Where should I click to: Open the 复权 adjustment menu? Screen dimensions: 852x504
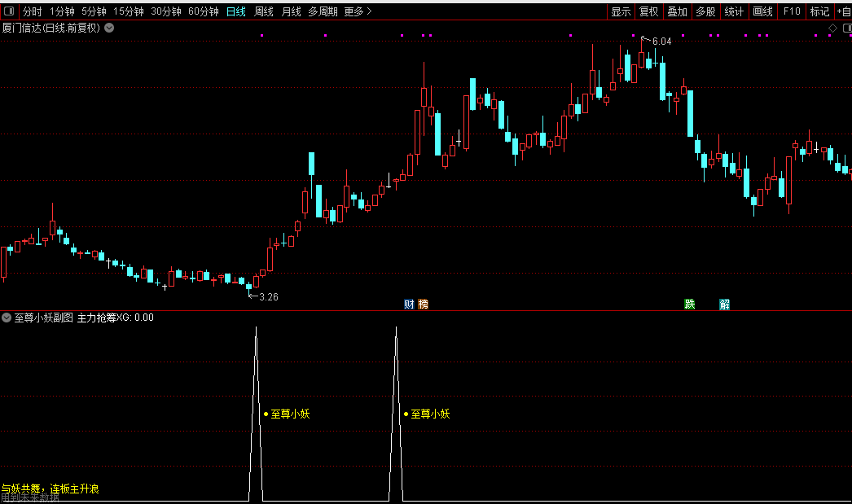point(649,11)
